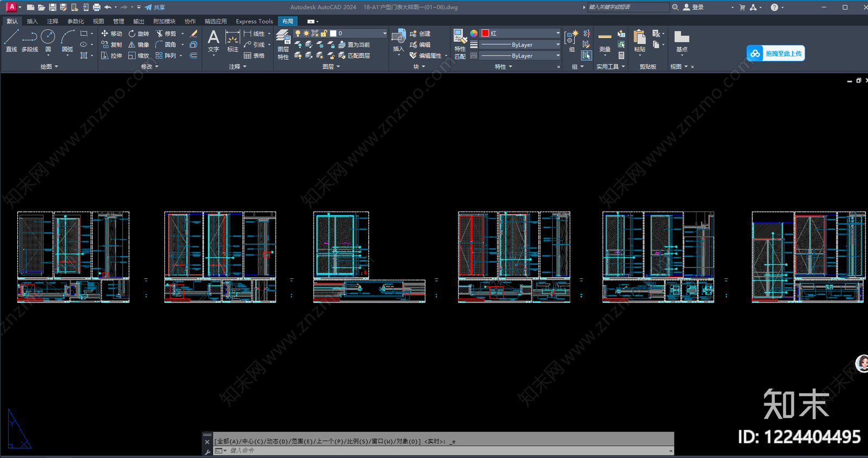This screenshot has height=458, width=868.
Task: Open the Express Tools tab
Action: (x=254, y=21)
